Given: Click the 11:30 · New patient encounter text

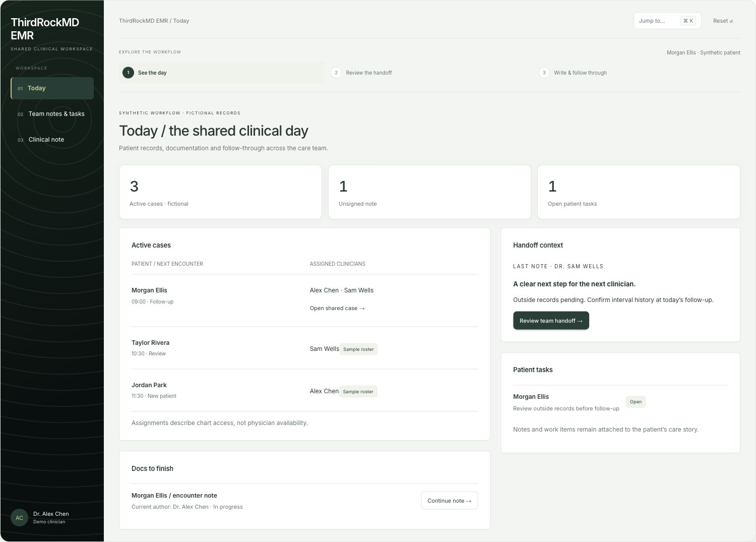Looking at the screenshot, I should [154, 396].
